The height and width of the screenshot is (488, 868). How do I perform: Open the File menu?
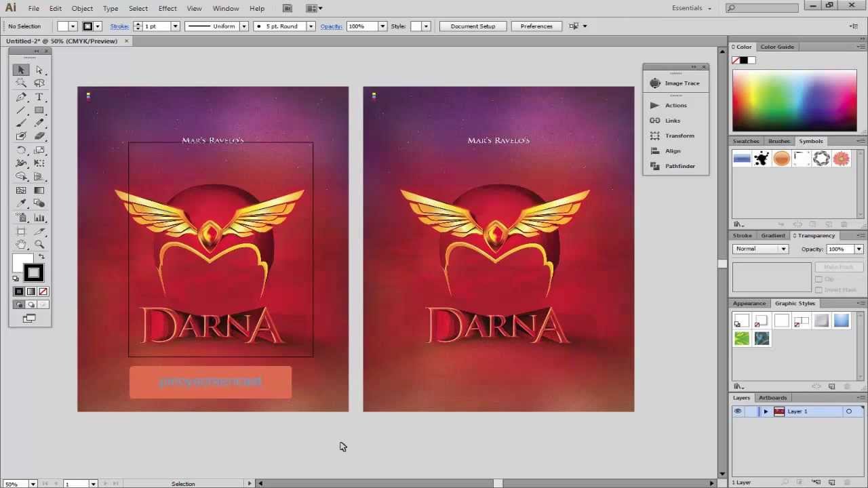click(x=33, y=8)
